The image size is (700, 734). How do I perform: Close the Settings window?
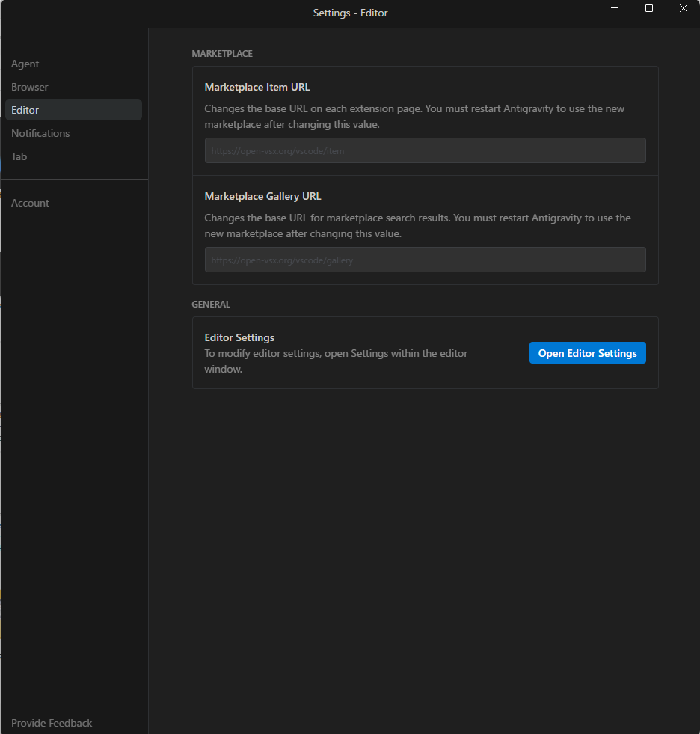tap(683, 9)
